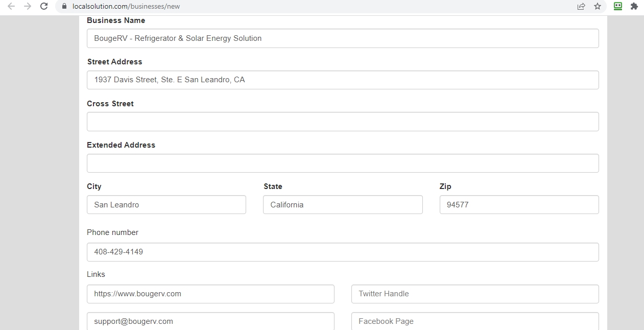644x330 pixels.
Task: Click the browser forward arrow
Action: pyautogui.click(x=28, y=7)
